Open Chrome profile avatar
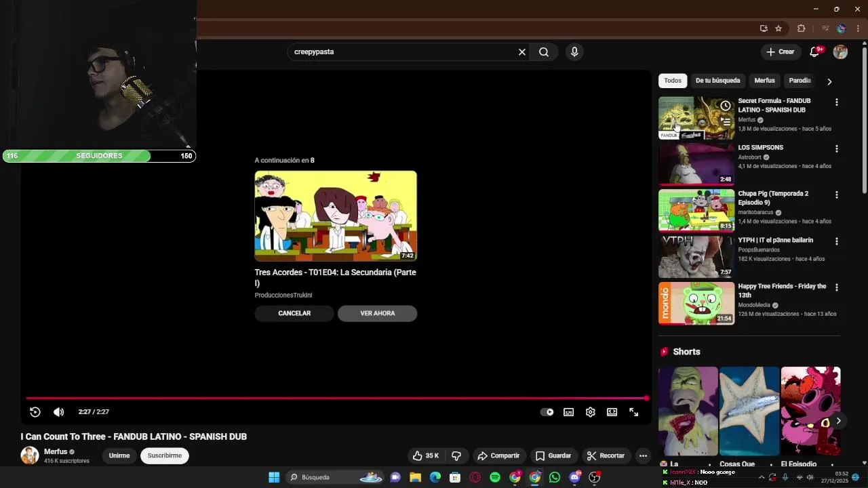The height and width of the screenshot is (488, 868). [x=842, y=28]
